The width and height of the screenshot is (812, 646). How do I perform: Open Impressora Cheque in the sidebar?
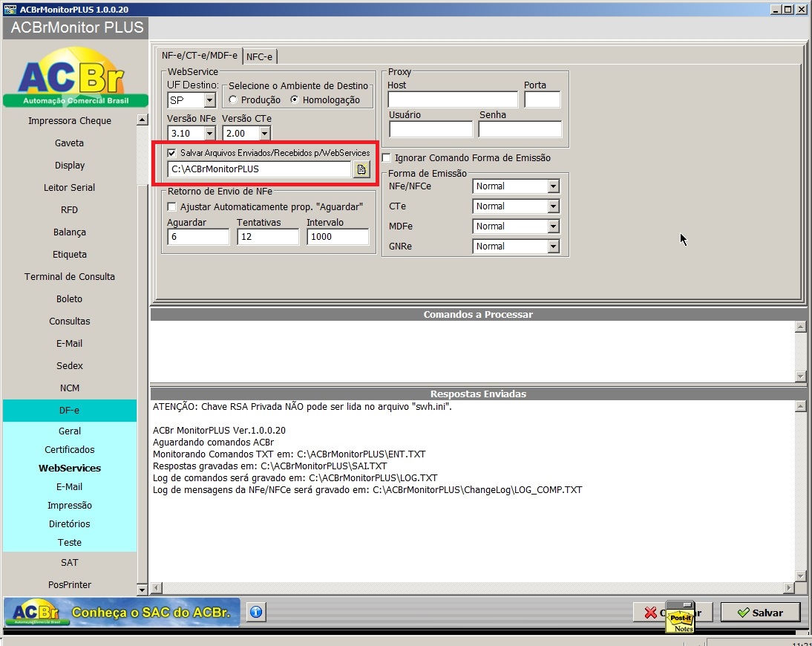[x=69, y=121]
